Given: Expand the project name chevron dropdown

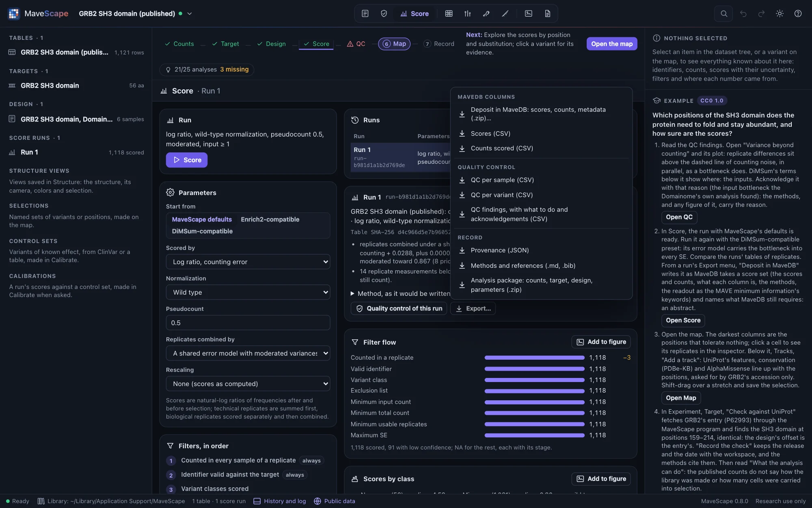Looking at the screenshot, I should coord(189,13).
